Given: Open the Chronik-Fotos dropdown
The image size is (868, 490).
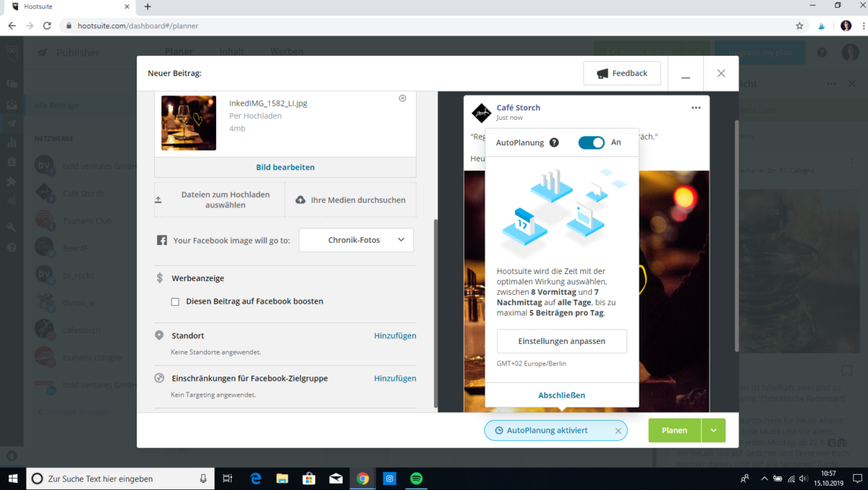Looking at the screenshot, I should tap(356, 239).
